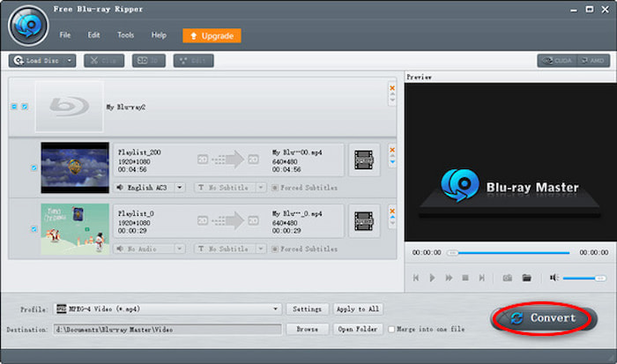This screenshot has height=364, width=617.
Task: Remove the My Blu-ray2 disc with X
Action: [x=392, y=88]
